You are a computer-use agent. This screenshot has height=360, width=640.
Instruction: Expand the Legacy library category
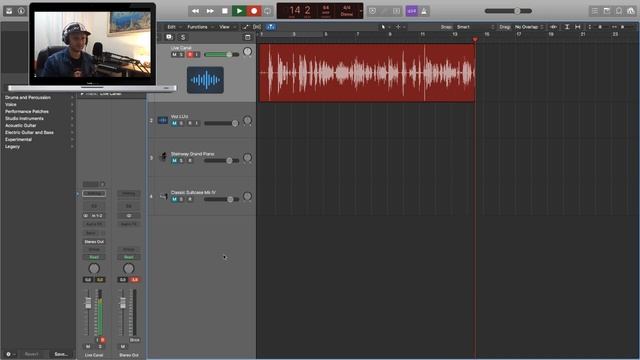click(39, 147)
